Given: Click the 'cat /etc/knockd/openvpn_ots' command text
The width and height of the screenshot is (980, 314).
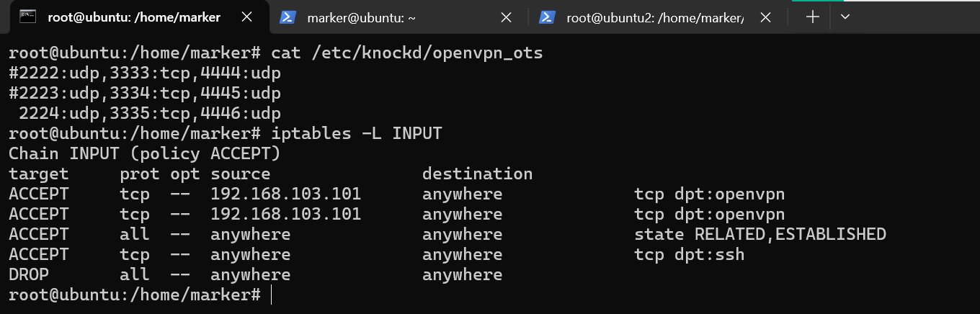Looking at the screenshot, I should [406, 53].
